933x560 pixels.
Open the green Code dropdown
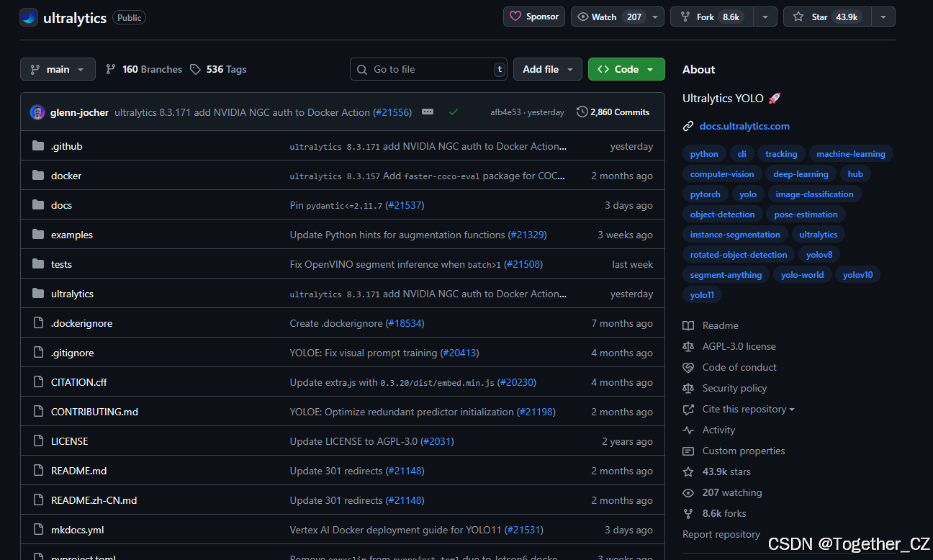tap(626, 69)
